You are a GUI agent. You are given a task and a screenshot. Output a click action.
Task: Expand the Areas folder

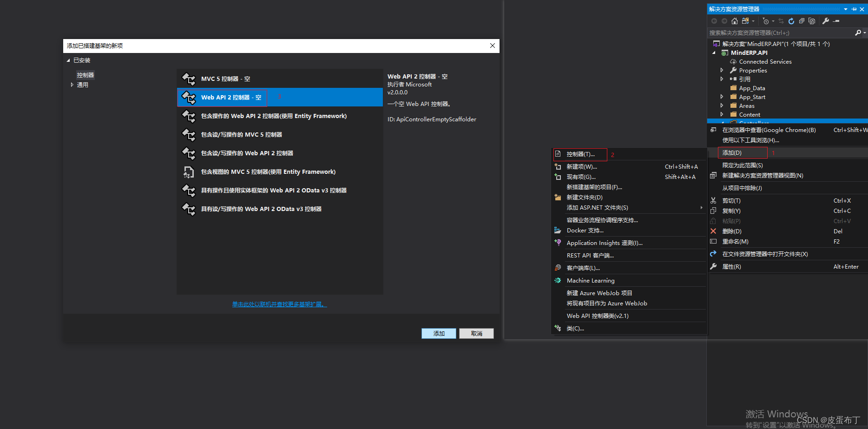(x=722, y=106)
